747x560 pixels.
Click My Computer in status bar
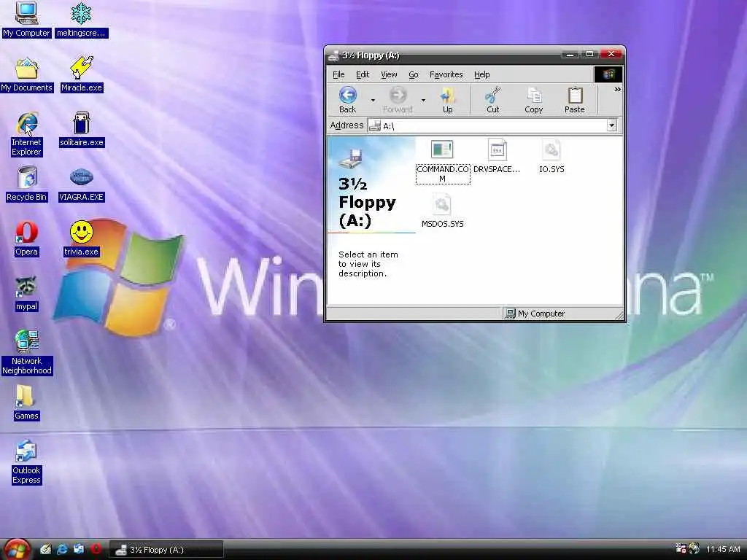pos(535,314)
